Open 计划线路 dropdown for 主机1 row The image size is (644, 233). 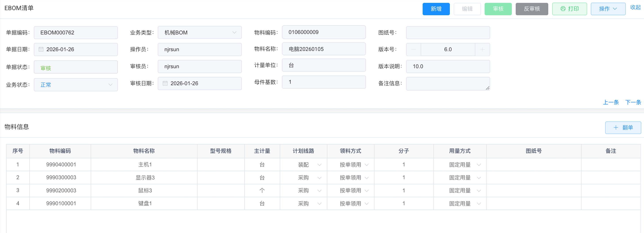tap(319, 165)
